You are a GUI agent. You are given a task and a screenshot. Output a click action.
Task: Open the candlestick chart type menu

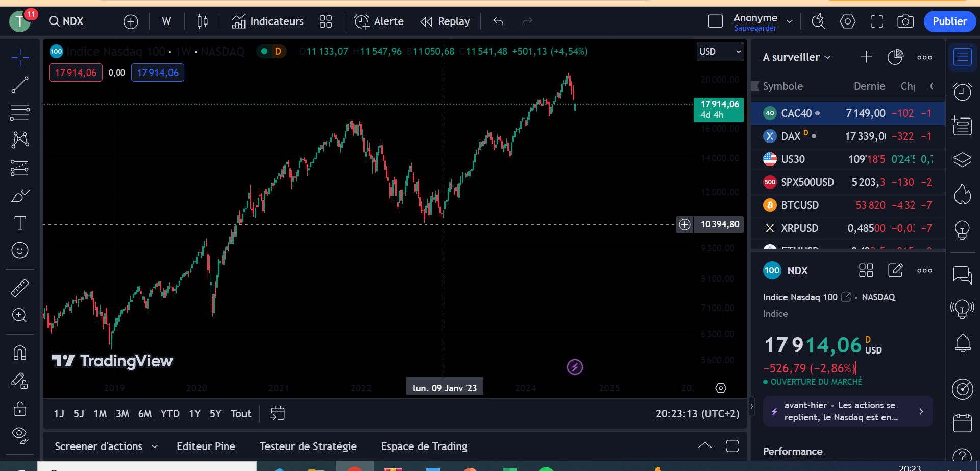click(x=203, y=21)
